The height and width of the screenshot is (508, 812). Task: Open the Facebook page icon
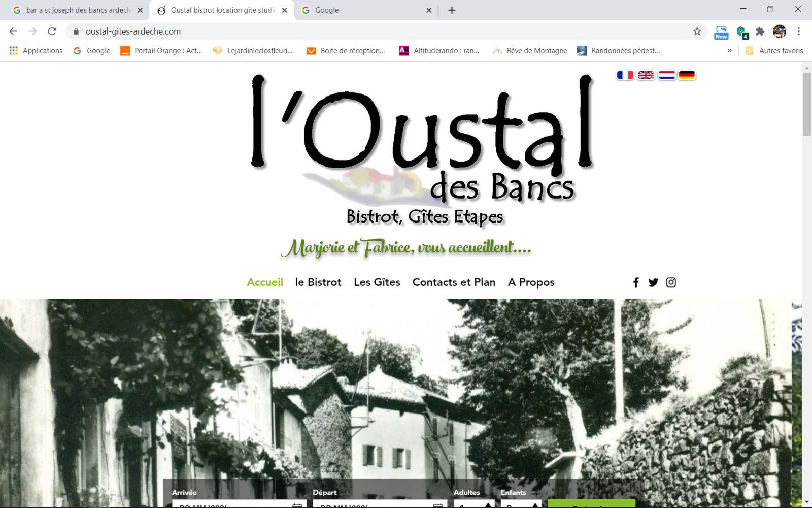coord(636,282)
